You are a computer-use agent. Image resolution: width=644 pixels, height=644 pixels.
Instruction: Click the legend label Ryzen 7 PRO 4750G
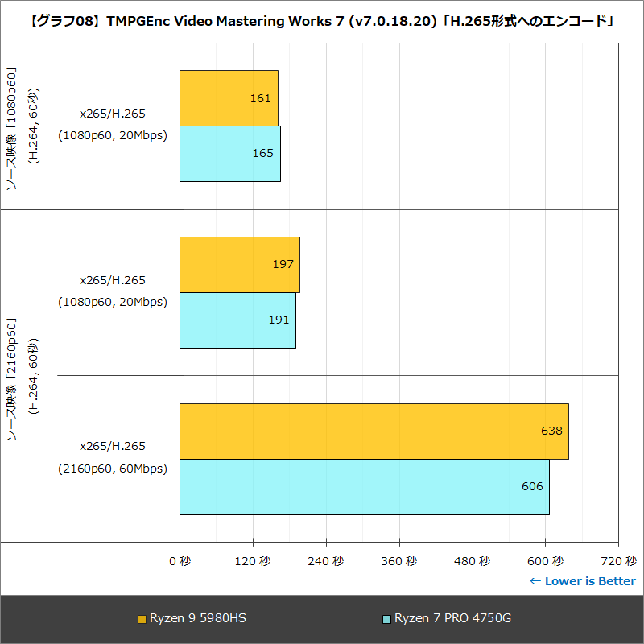coord(454,618)
